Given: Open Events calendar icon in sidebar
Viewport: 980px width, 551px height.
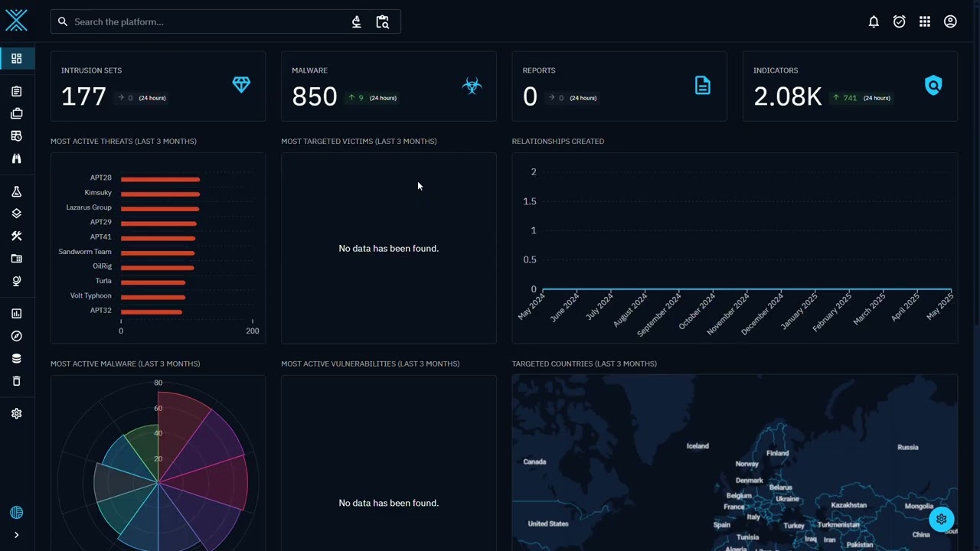Looking at the screenshot, I should (x=16, y=136).
